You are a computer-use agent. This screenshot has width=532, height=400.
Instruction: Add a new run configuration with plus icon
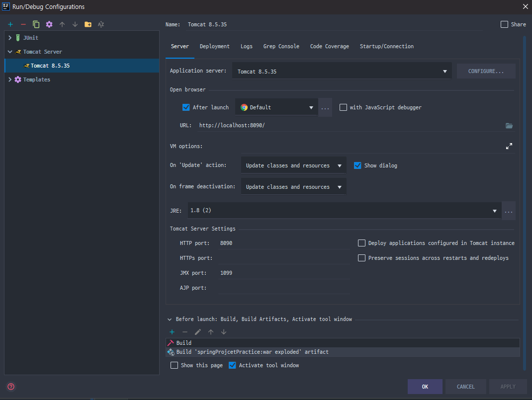pos(10,24)
